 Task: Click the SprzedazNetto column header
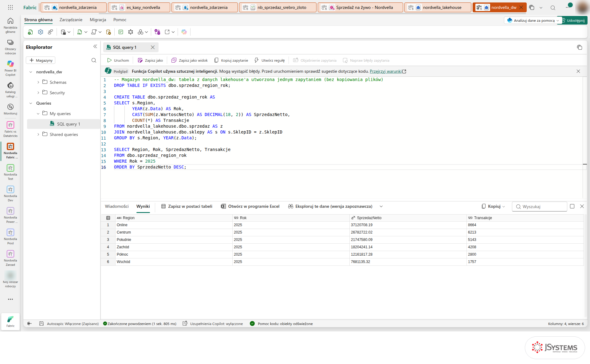point(408,218)
